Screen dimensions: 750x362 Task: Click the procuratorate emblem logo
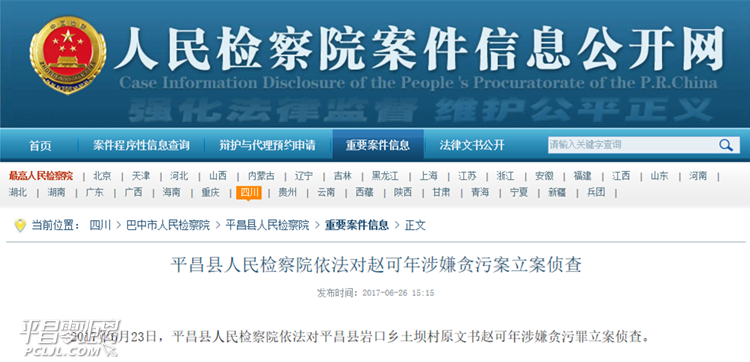tap(67, 55)
